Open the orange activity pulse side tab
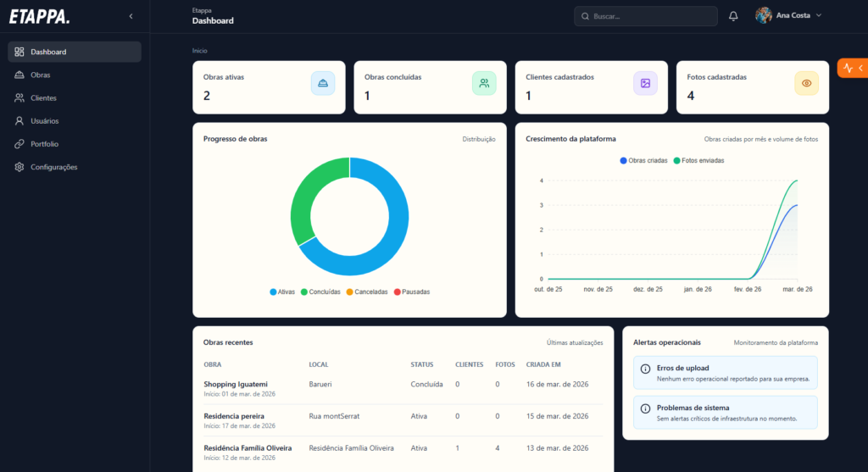Viewport: 868px width, 472px height. click(852, 69)
